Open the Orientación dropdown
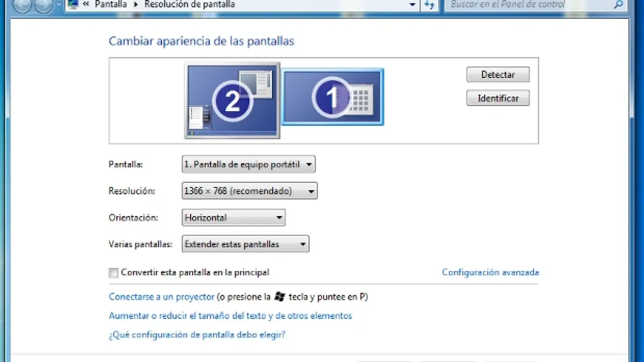 click(x=233, y=218)
